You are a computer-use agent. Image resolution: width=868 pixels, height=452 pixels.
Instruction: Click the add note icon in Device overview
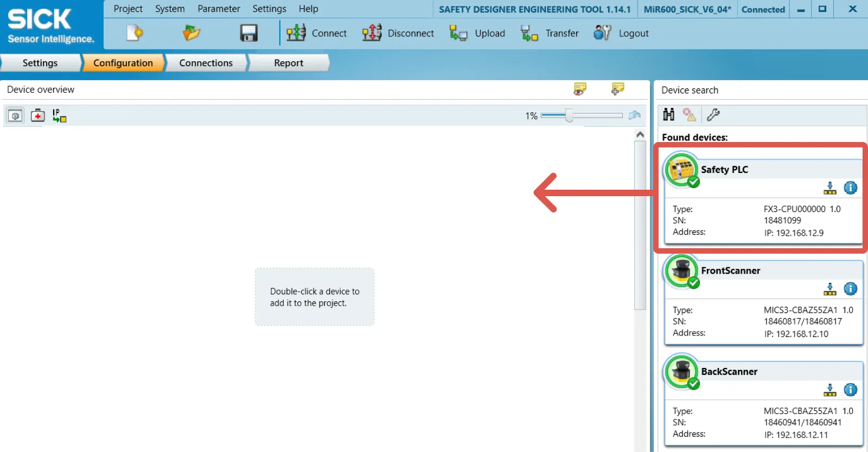click(x=617, y=89)
